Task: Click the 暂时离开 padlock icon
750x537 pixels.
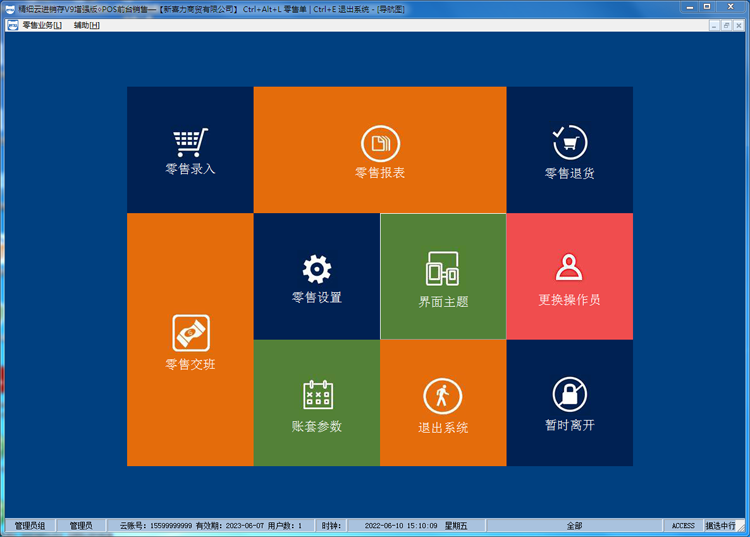Action: click(x=569, y=395)
